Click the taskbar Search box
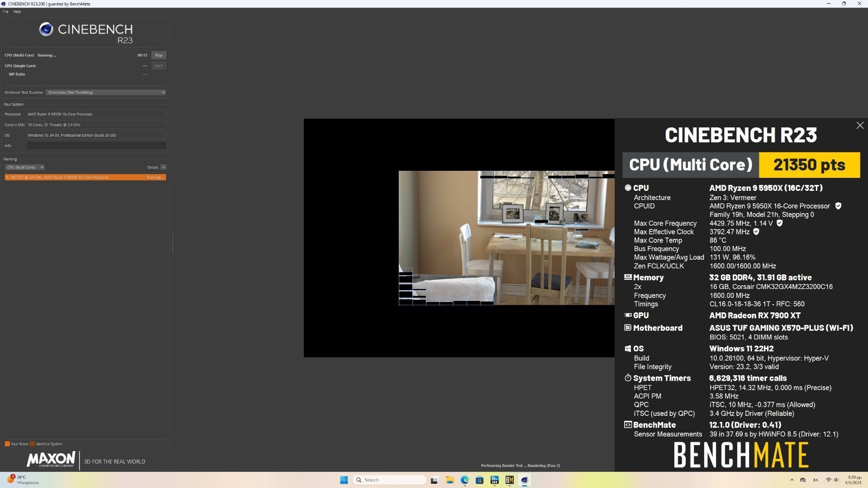This screenshot has width=868, height=488. click(x=390, y=480)
